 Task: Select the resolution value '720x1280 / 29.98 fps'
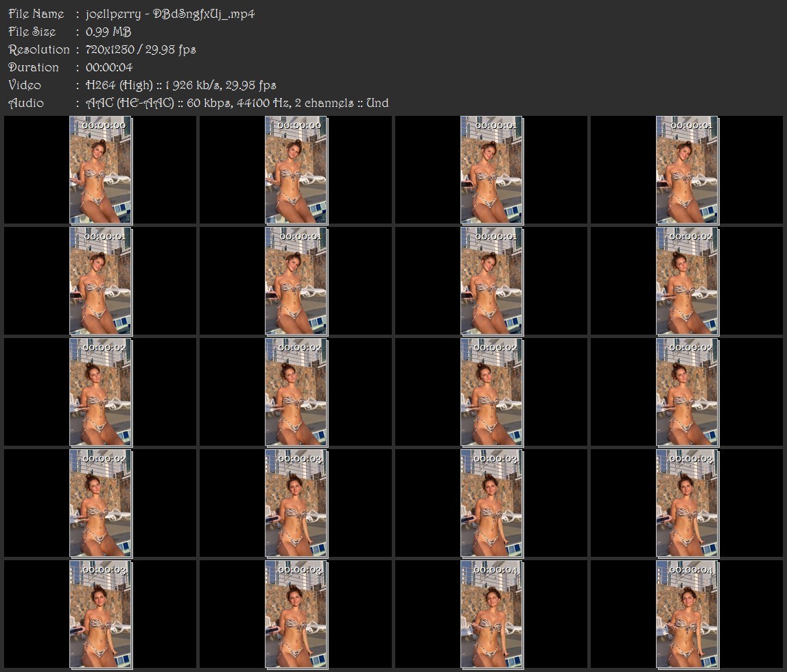[141, 49]
